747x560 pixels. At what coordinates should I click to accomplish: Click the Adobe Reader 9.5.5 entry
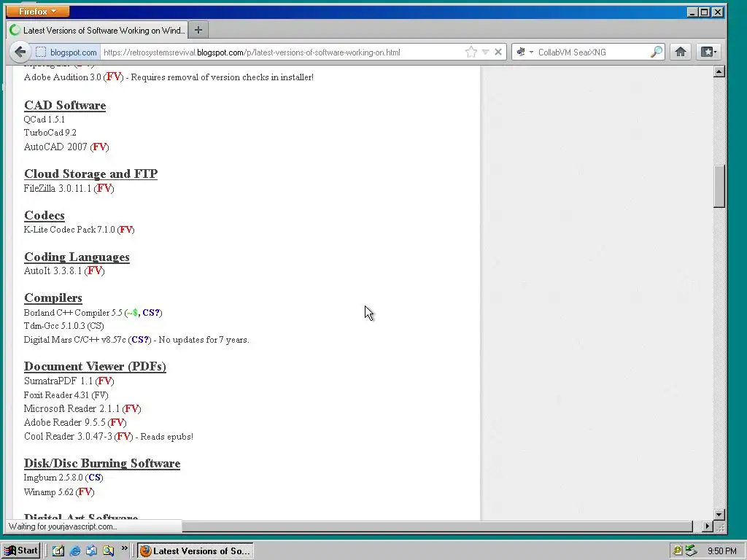pyautogui.click(x=75, y=422)
